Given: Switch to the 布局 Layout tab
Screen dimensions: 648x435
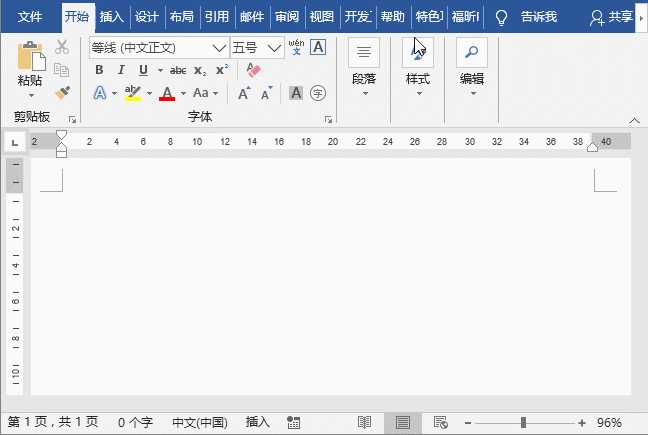Looking at the screenshot, I should (x=182, y=17).
